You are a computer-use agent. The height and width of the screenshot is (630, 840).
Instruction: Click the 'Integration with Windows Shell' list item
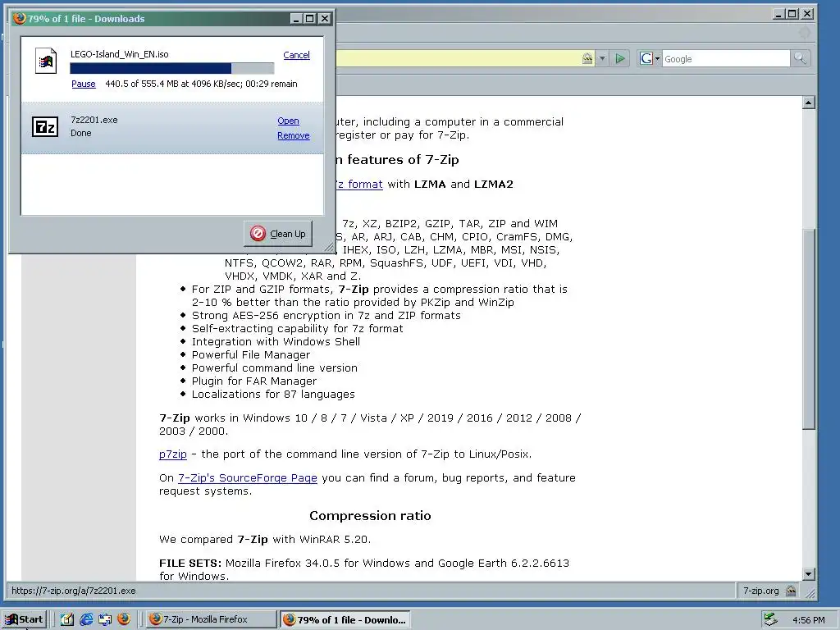(276, 342)
